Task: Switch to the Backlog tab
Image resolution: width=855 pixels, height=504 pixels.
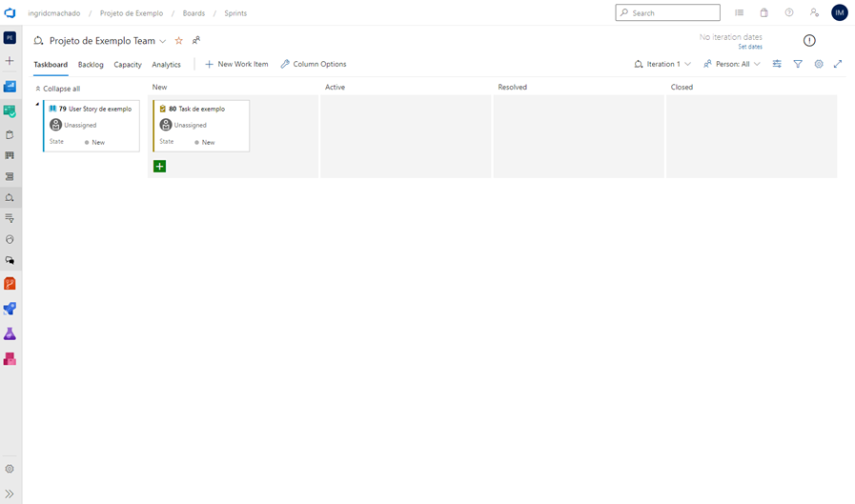Action: pyautogui.click(x=91, y=64)
